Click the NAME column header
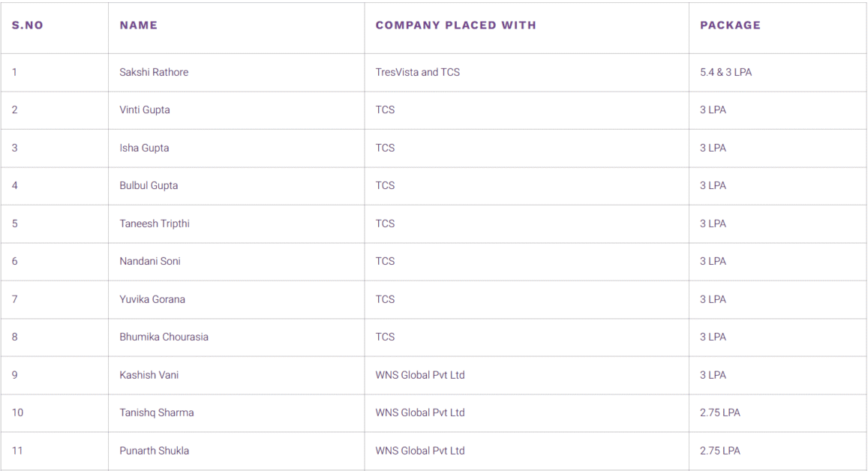Screen dimensions: 868x471 point(138,25)
